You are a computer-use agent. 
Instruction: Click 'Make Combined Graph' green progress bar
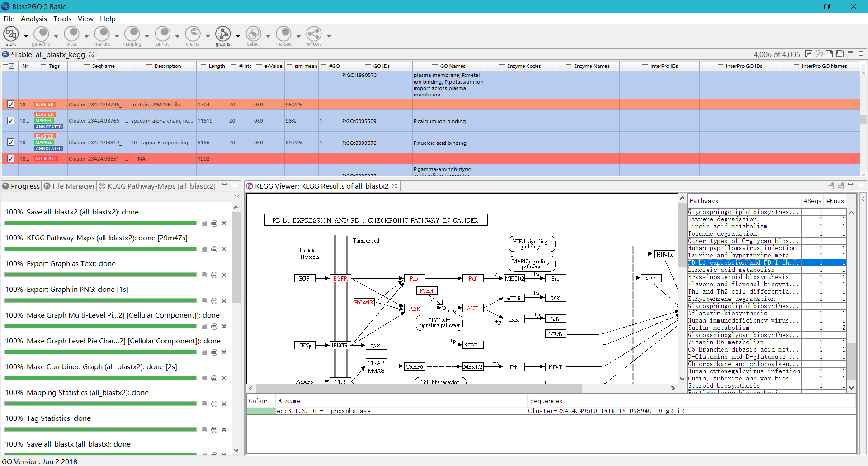tap(100, 378)
